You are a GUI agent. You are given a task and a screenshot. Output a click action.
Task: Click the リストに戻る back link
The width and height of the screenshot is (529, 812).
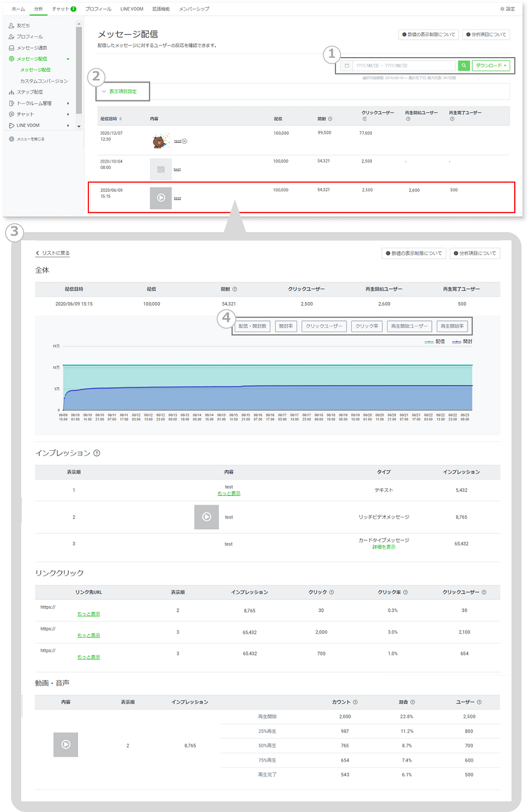tap(53, 253)
